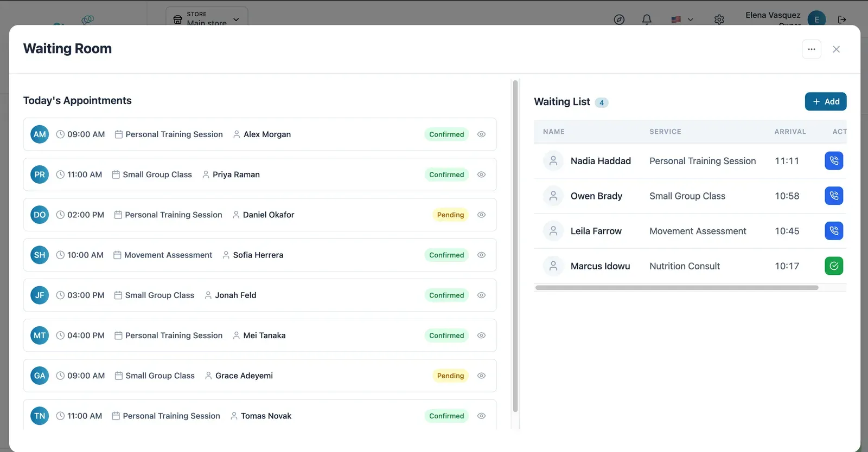Click Nadia Haddad's person avatar icon
868x452 pixels.
coord(553,160)
